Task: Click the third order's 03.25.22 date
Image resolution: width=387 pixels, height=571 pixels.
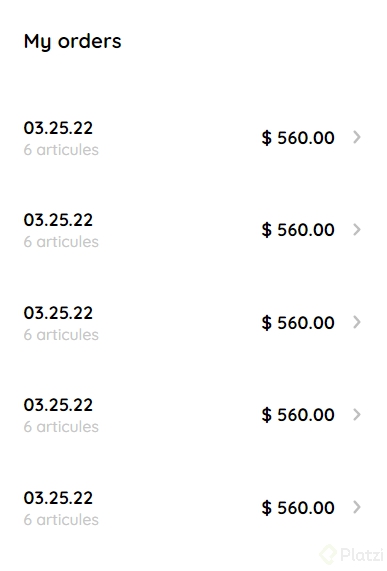Action: coord(58,313)
